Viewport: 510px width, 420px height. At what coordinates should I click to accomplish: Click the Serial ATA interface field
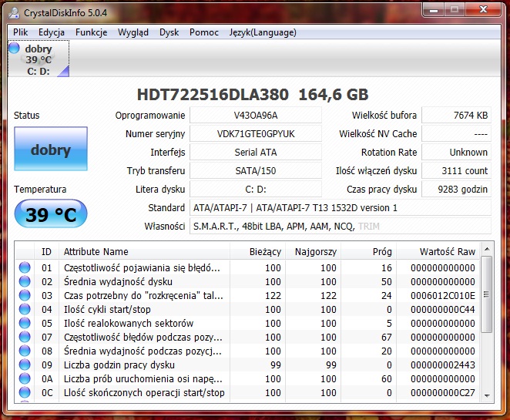[x=256, y=153]
